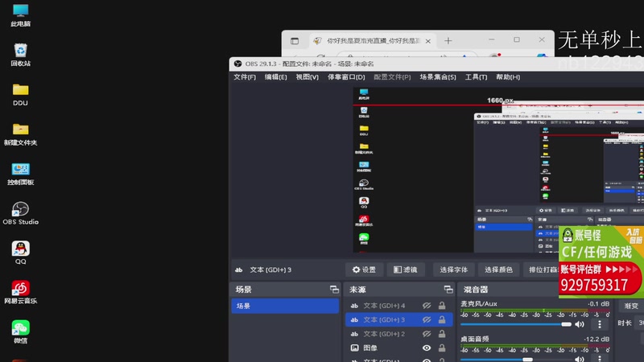Click the OBS logo in the title bar
The height and width of the screenshot is (362, 644).
pos(237,64)
